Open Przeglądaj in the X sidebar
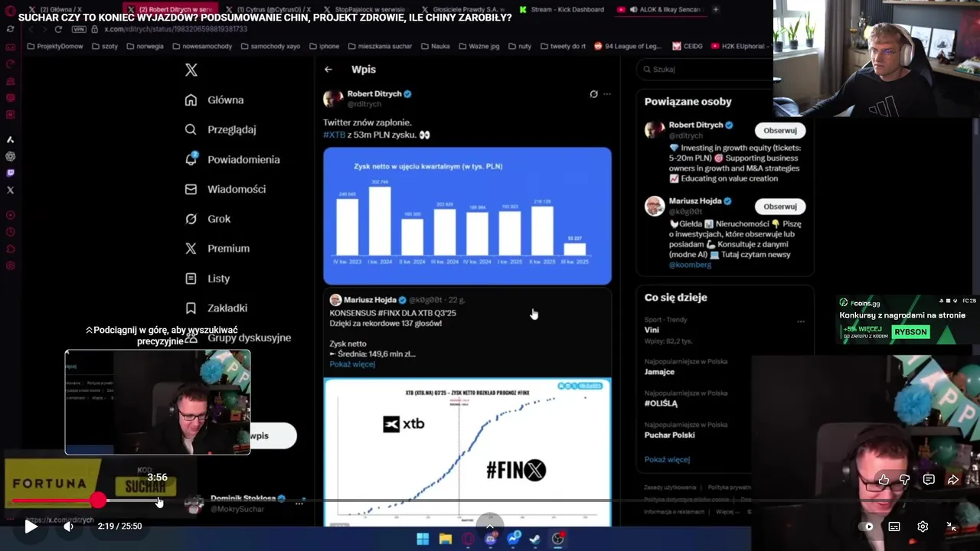 tap(220, 130)
